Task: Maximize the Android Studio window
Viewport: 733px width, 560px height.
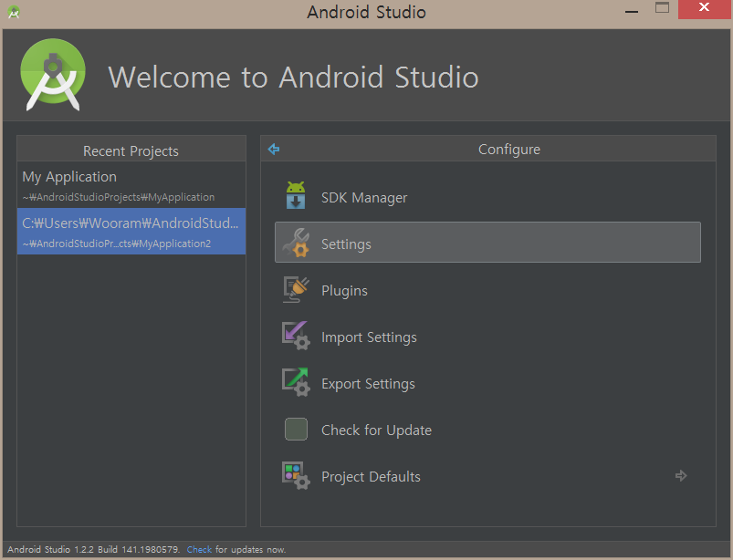Action: pyautogui.click(x=662, y=7)
